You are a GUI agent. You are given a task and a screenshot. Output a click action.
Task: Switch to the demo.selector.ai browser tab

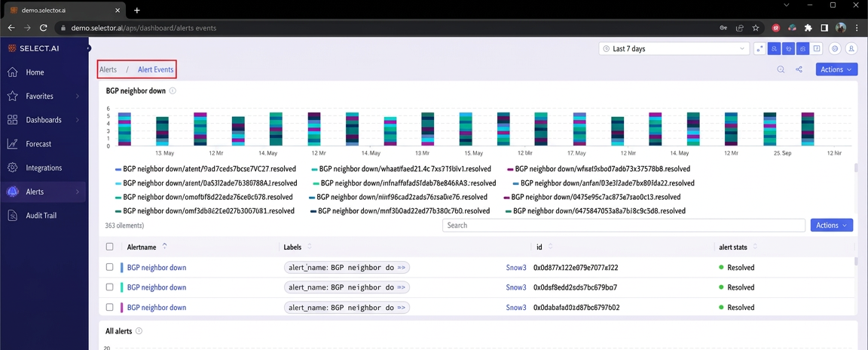63,11
